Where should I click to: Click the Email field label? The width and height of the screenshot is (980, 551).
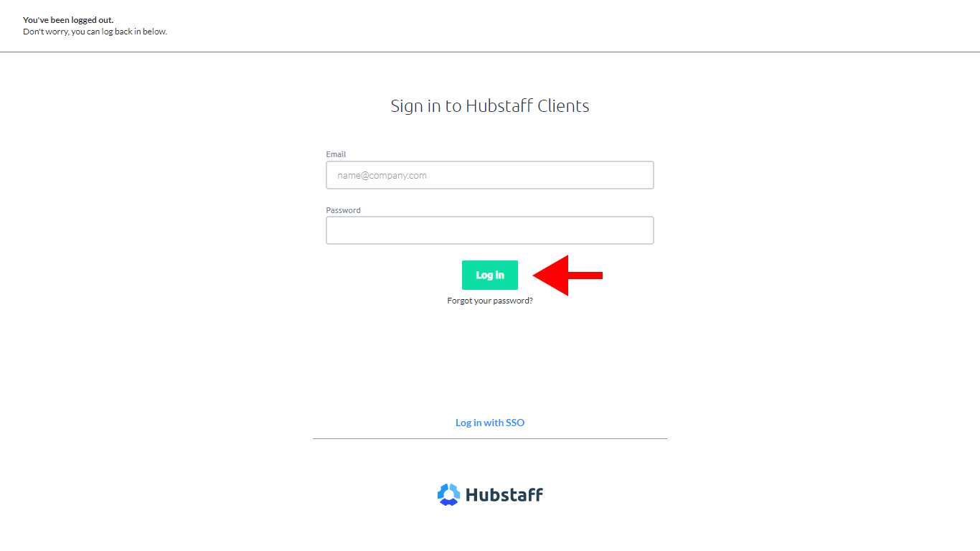click(x=336, y=154)
